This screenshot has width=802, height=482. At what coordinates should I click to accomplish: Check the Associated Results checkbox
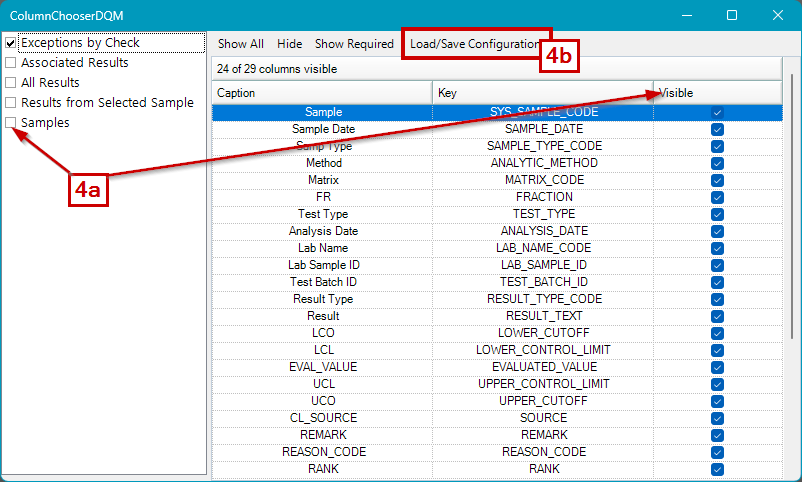(11, 63)
